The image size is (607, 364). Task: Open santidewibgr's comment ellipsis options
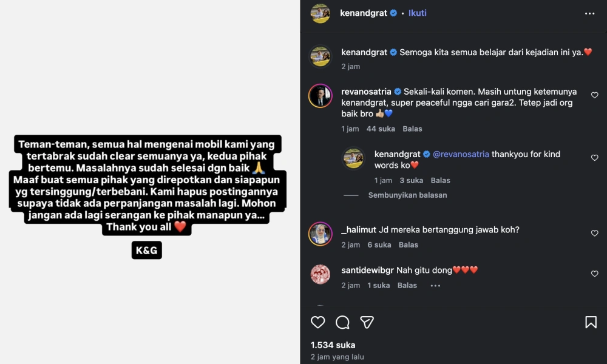(435, 285)
